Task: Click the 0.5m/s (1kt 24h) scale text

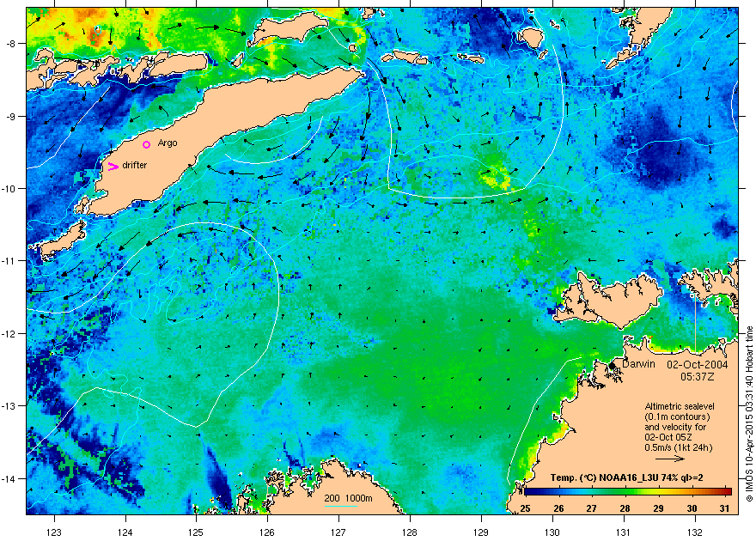Action: (x=679, y=447)
